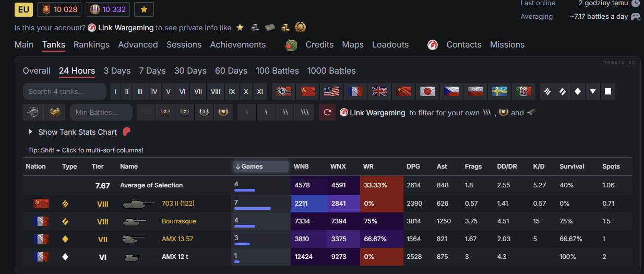644x274 pixels.
Task: Filter by the Soviet Union flag
Action: pyautogui.click(x=308, y=91)
